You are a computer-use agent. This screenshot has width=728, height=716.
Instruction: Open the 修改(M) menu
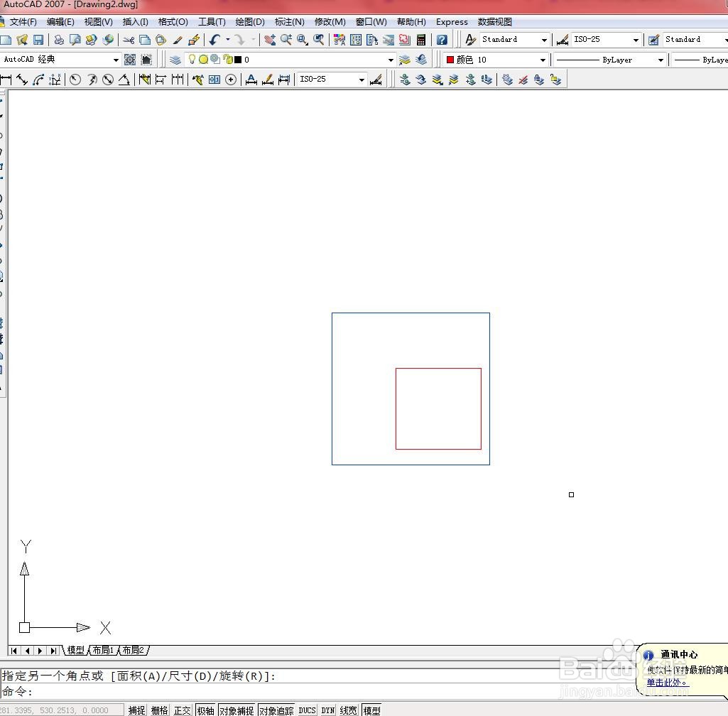330,22
